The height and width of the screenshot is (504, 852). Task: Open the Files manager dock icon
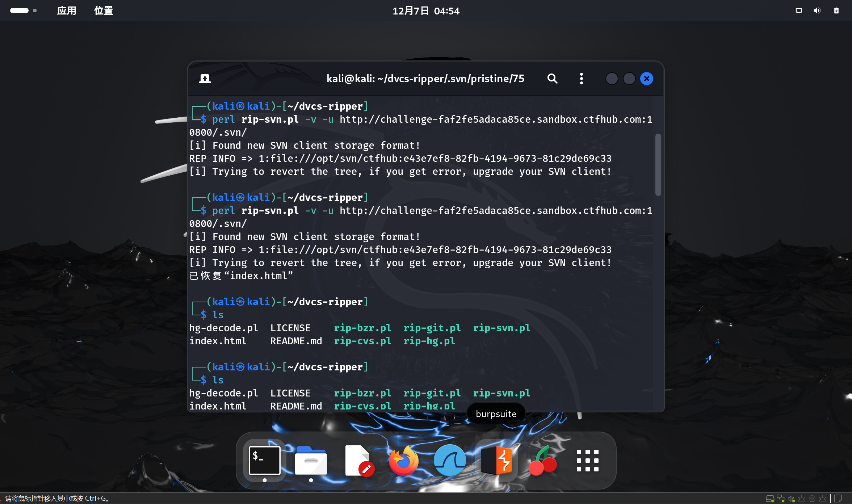point(311,461)
